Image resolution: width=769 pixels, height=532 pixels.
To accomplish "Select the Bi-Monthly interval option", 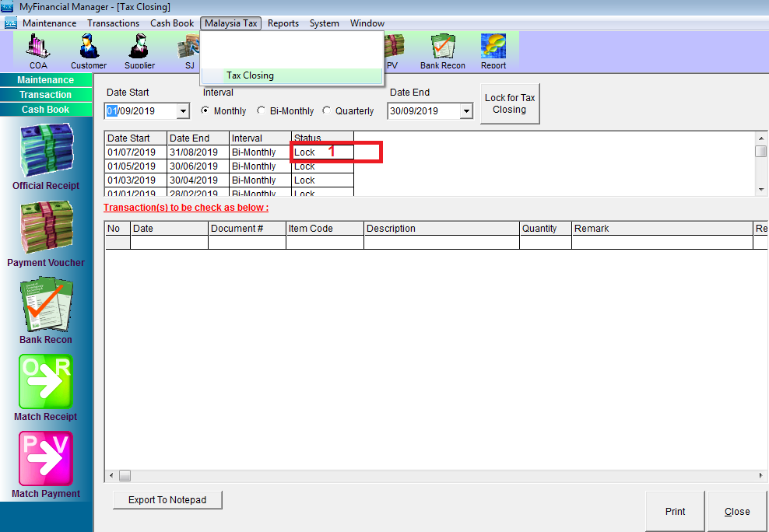I will (261, 111).
